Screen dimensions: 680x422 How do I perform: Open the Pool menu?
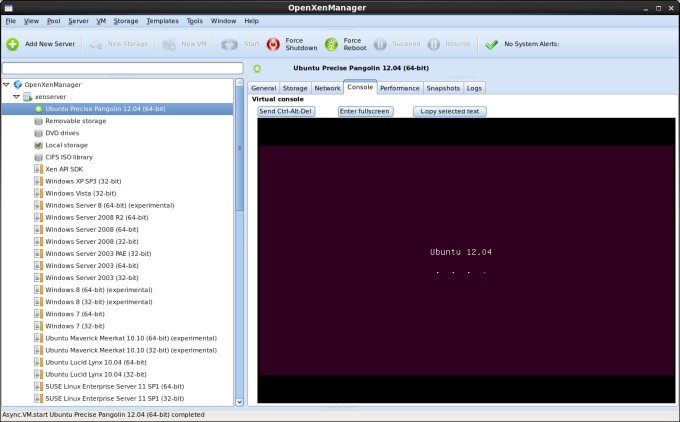[x=54, y=21]
